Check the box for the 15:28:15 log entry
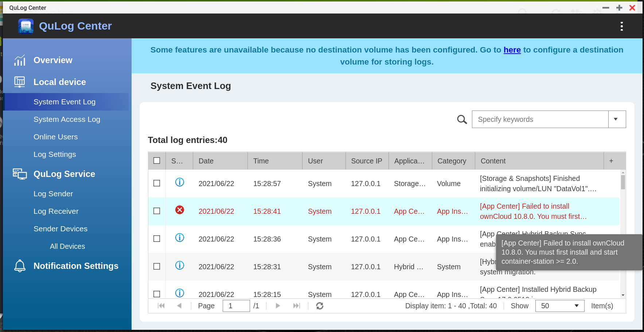 157,294
